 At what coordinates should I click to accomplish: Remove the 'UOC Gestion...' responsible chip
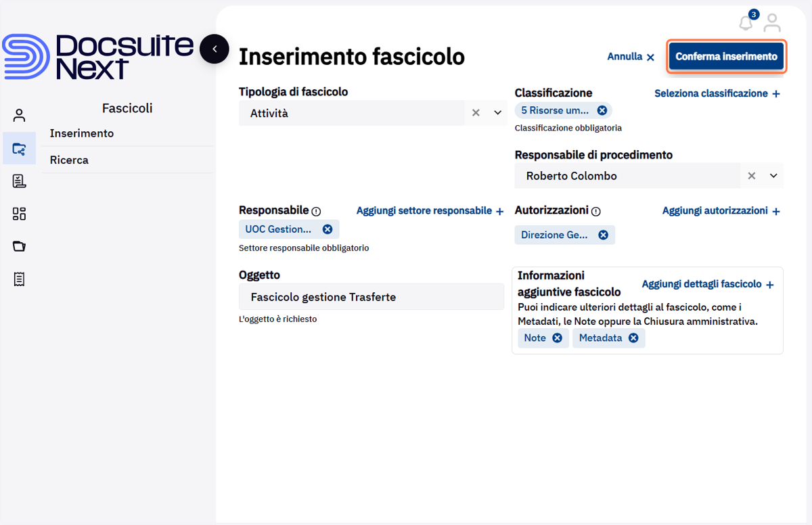328,229
